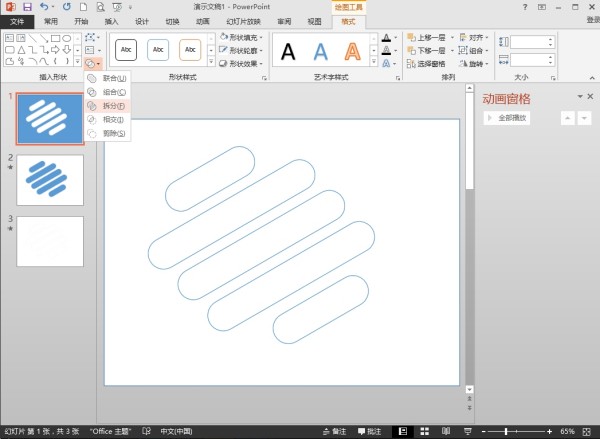Switch to the 动画 (Animations) tab
This screenshot has height=439, width=600.
coord(203,21)
